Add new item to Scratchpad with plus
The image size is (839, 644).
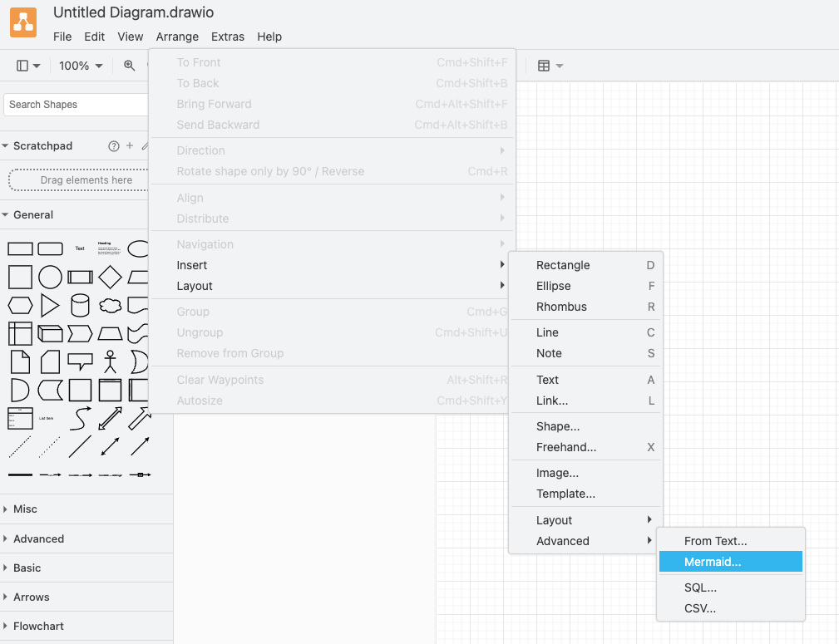pyautogui.click(x=130, y=145)
